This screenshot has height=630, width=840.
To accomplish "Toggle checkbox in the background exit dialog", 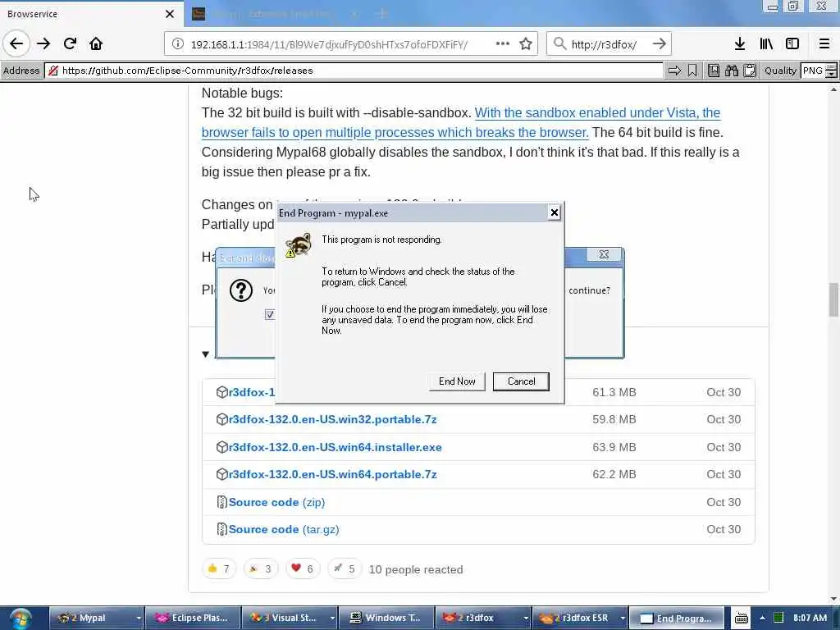I will (270, 314).
